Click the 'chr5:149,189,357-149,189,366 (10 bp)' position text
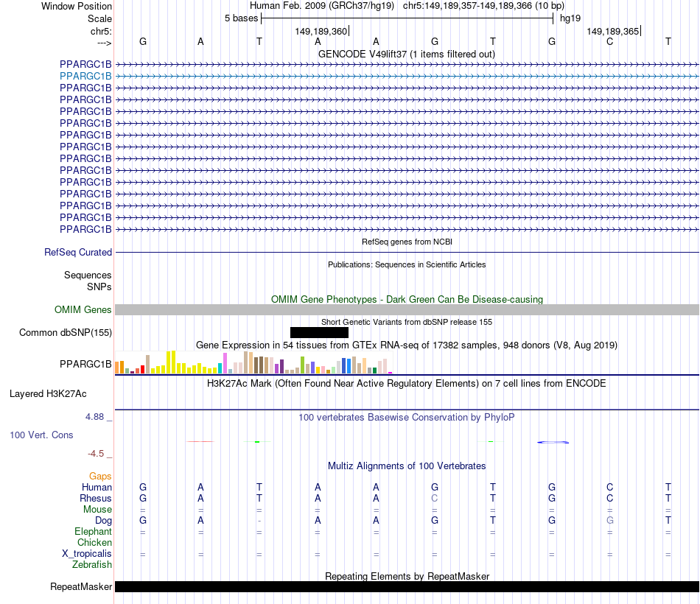The image size is (700, 604). (x=483, y=6)
